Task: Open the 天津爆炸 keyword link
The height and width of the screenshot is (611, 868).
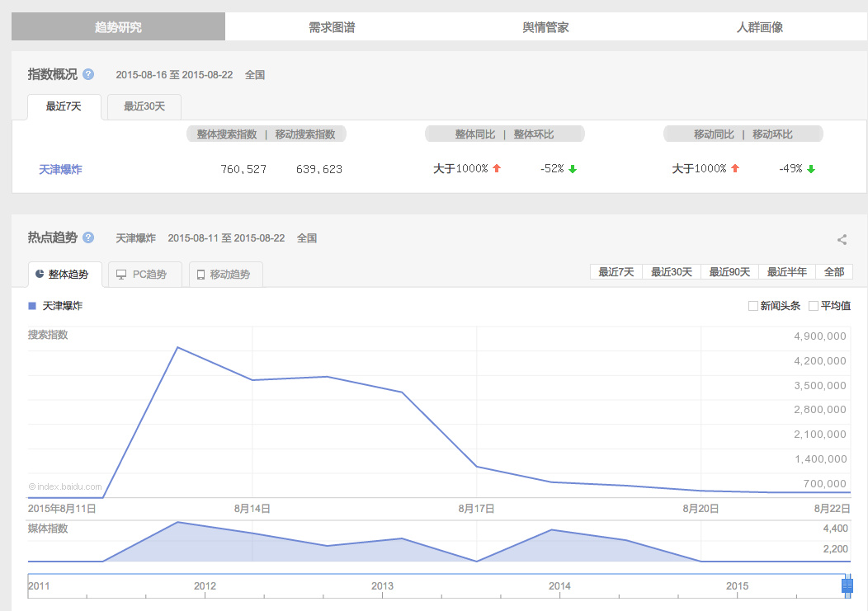Action: pyautogui.click(x=60, y=169)
